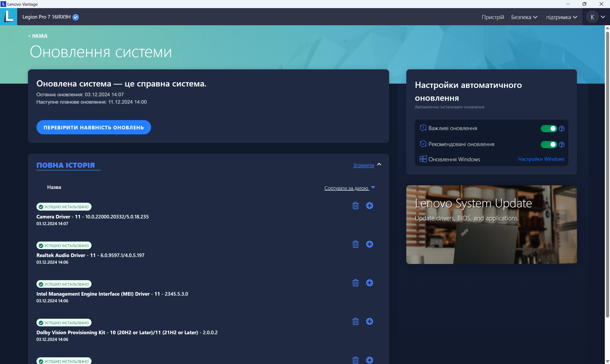The width and height of the screenshot is (610, 364).
Task: Click the collapse chevron next to Згорнути
Action: (x=379, y=164)
